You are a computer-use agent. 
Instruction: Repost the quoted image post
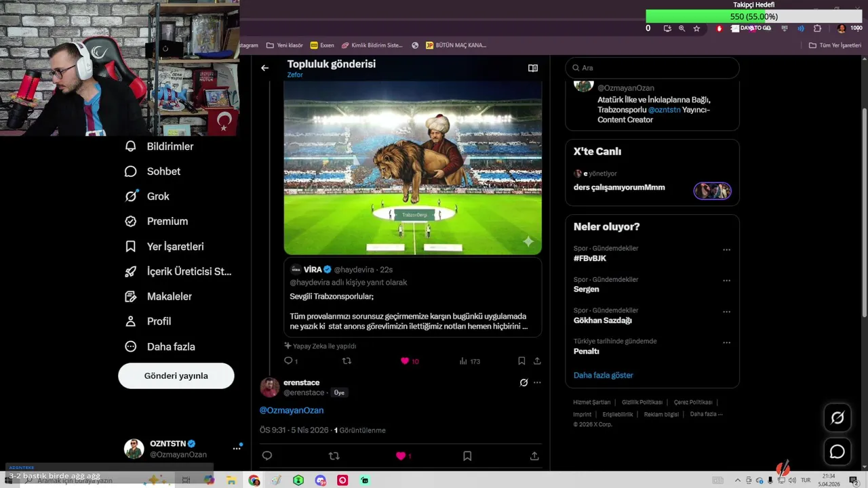pyautogui.click(x=347, y=361)
